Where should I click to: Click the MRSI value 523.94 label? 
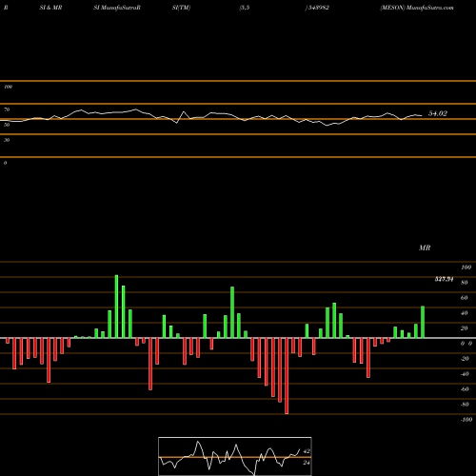pyautogui.click(x=444, y=279)
